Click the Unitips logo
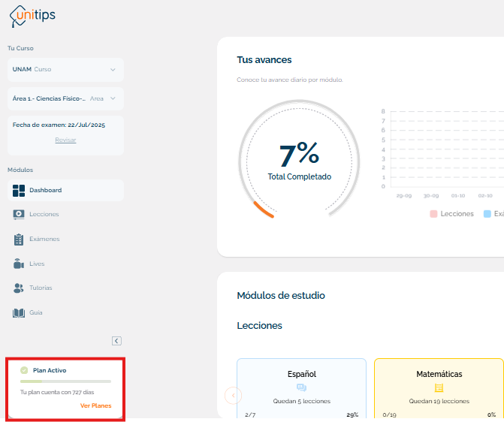Viewport: 504px width, 422px height. pos(32,15)
